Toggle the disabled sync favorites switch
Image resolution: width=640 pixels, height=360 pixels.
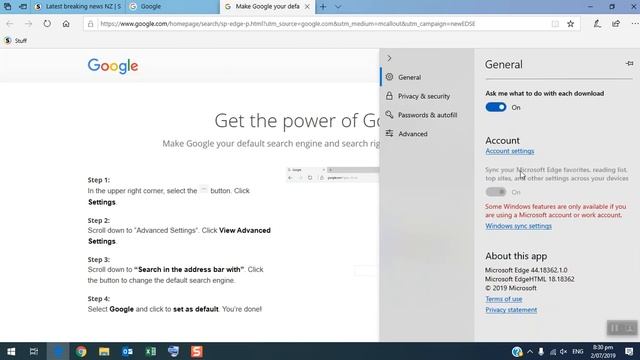pos(496,191)
